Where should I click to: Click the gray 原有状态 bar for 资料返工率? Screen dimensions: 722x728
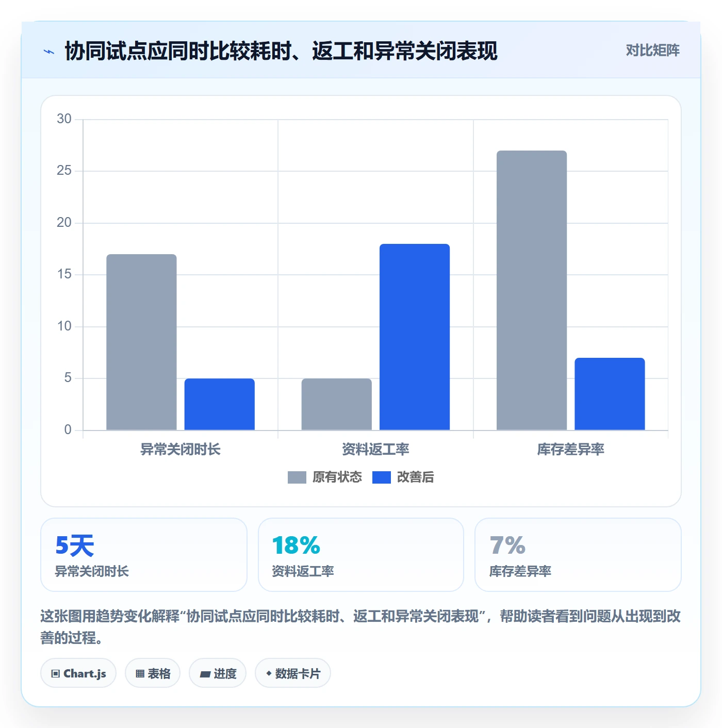pyautogui.click(x=337, y=404)
